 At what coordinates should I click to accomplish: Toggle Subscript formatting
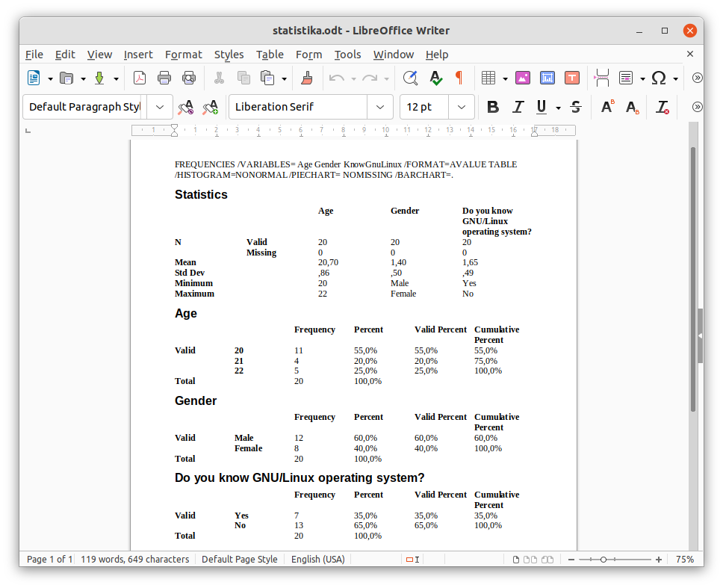pos(633,107)
